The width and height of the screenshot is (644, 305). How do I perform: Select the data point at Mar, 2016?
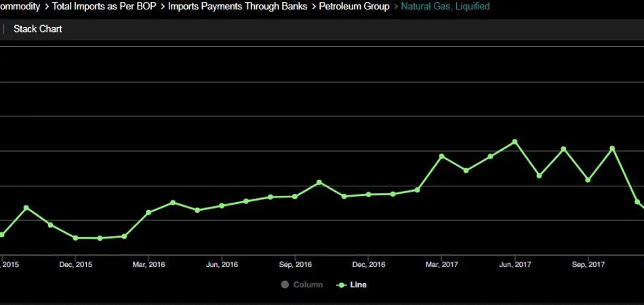(148, 212)
